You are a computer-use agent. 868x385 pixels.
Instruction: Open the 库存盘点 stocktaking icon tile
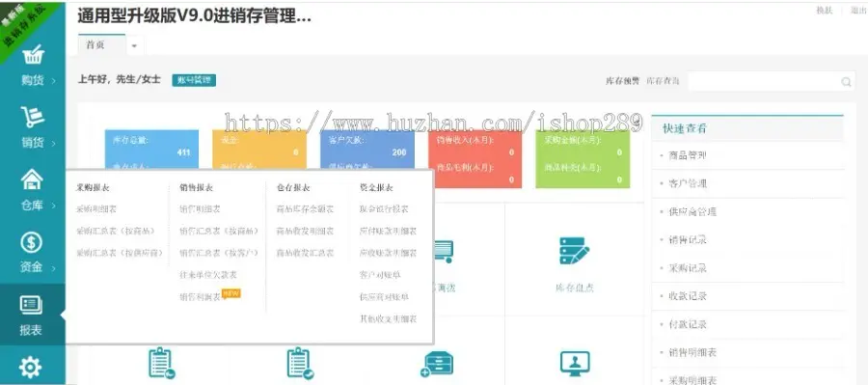574,251
